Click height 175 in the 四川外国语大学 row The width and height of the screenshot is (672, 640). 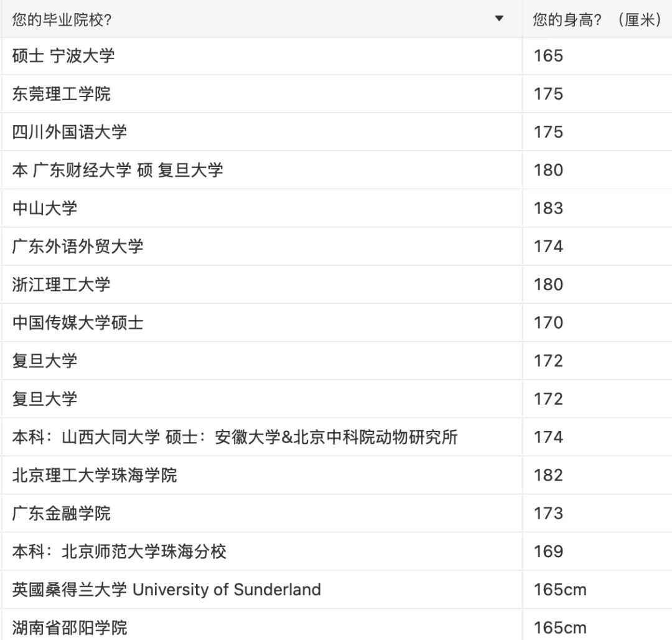[x=597, y=132]
